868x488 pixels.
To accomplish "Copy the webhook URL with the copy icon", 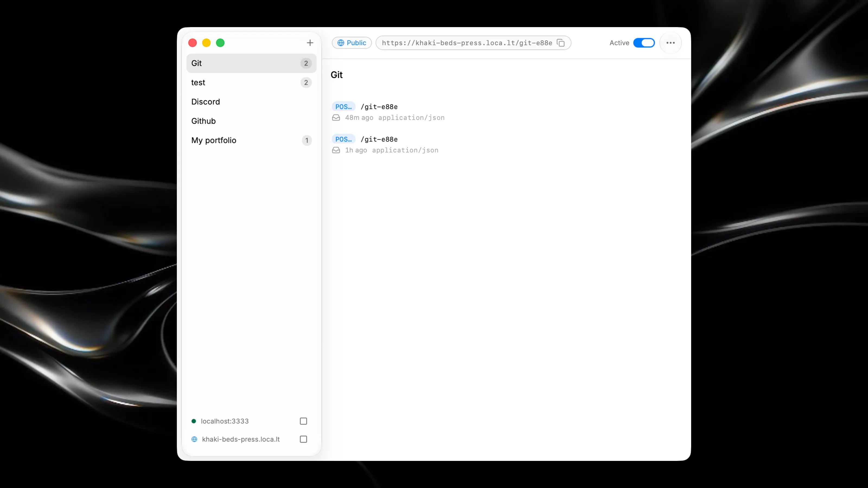I will tap(561, 43).
